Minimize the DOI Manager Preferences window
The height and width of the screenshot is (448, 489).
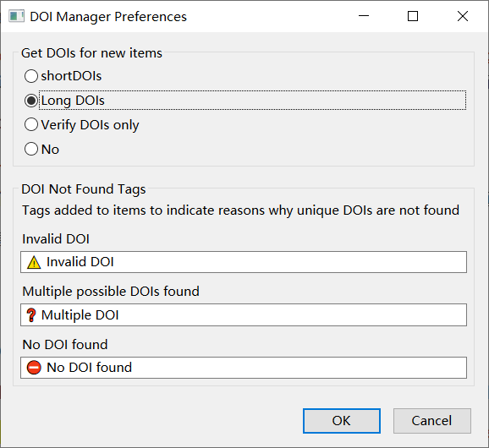(x=364, y=16)
